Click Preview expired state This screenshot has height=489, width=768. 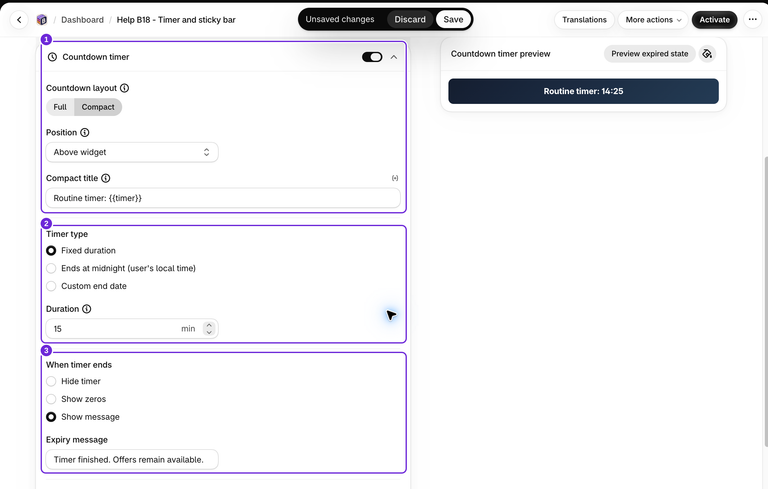coord(649,54)
